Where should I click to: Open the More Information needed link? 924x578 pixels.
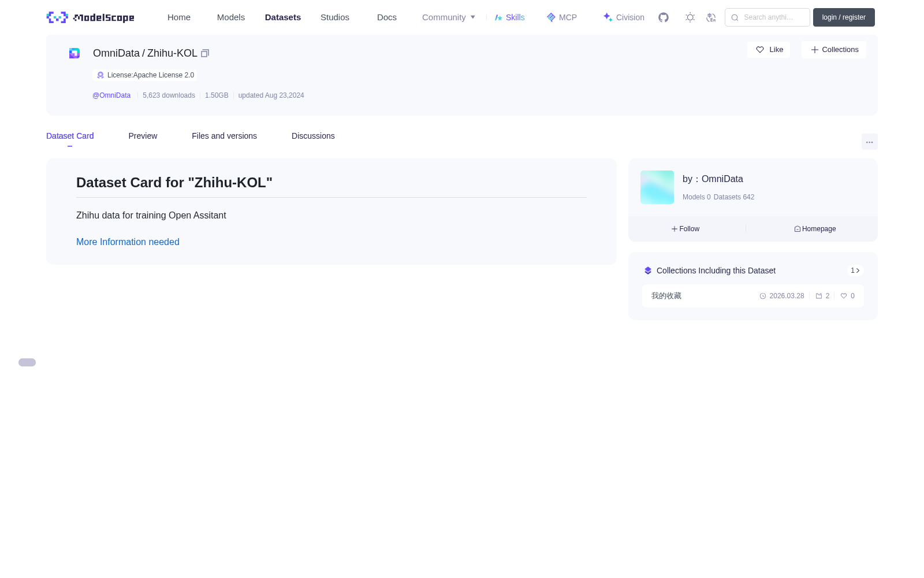[128, 242]
